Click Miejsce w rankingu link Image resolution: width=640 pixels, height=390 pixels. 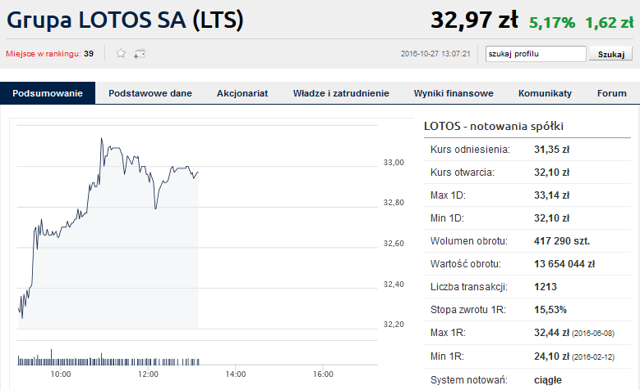point(43,54)
